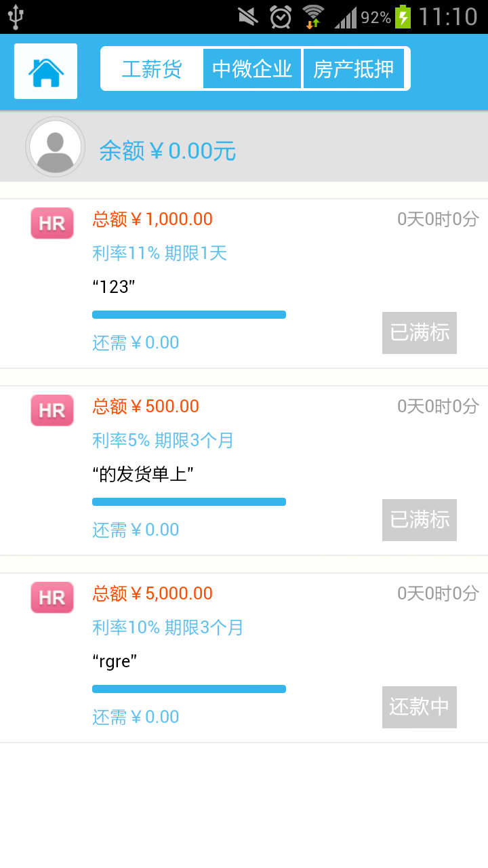Switch to the 中微企业 tab

(252, 68)
